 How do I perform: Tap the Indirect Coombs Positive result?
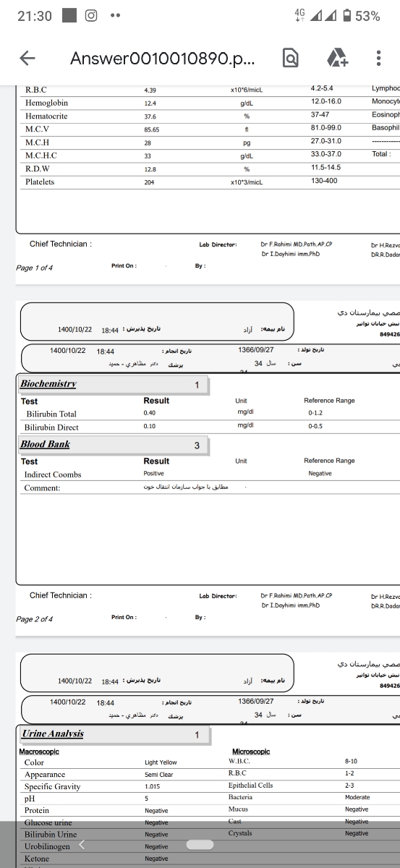click(153, 474)
